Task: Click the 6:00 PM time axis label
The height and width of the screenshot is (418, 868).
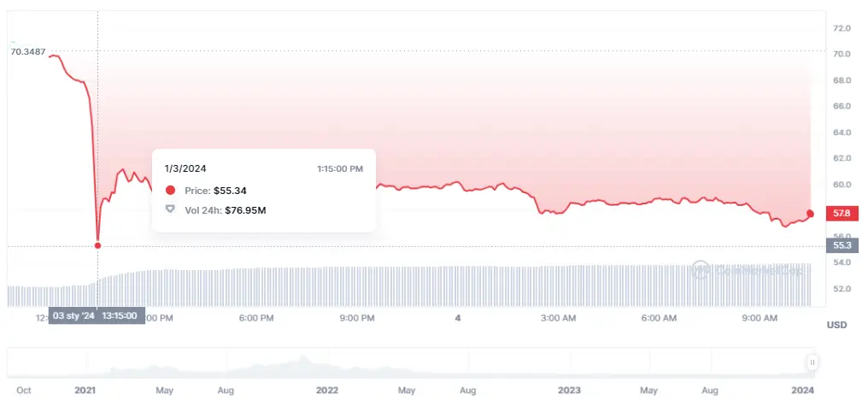Action: (255, 318)
